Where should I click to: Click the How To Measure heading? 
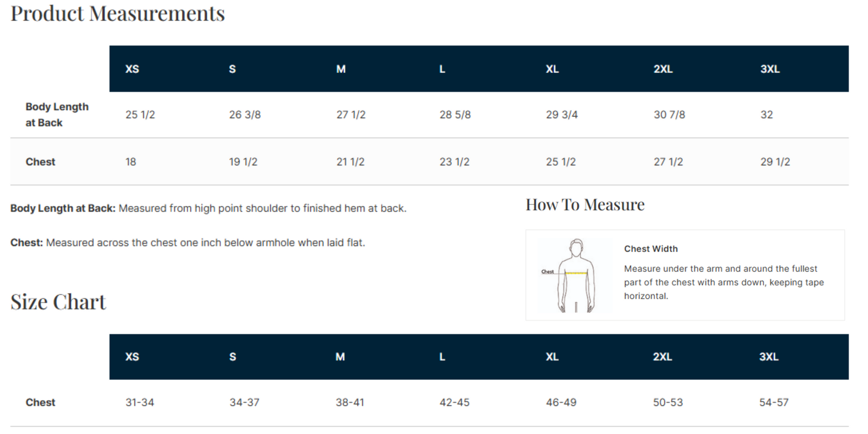tap(585, 205)
